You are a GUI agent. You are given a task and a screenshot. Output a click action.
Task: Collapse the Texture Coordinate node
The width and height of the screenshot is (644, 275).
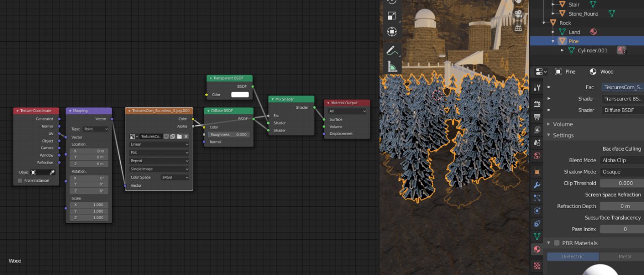(17, 111)
